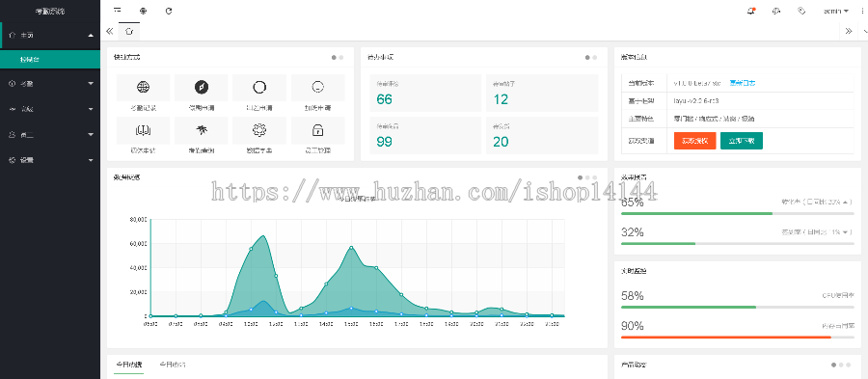
Task: Open the open-book shortcut tile
Action: 143,130
